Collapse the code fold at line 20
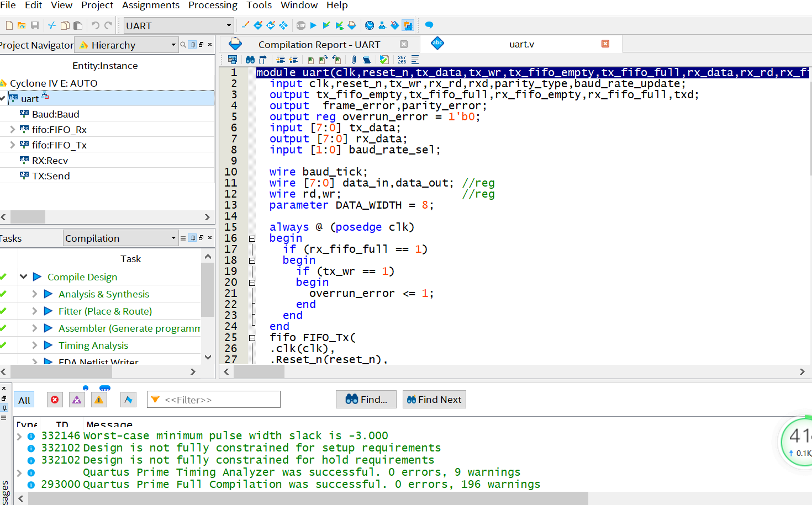The width and height of the screenshot is (812, 505). click(252, 283)
